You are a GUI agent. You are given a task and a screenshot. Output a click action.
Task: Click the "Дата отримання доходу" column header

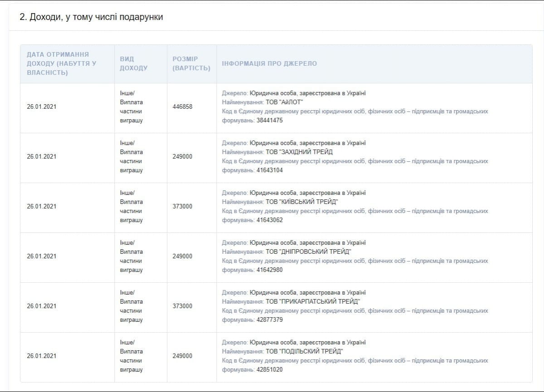pyautogui.click(x=67, y=63)
